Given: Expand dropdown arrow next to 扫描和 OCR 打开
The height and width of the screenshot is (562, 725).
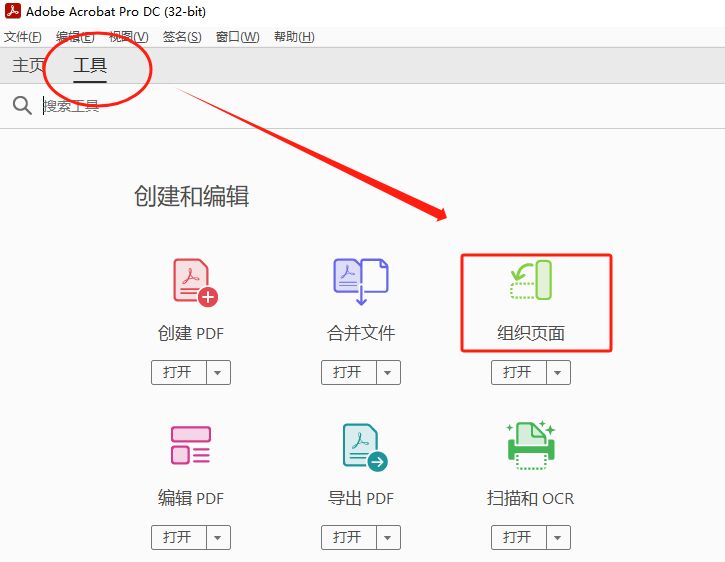Looking at the screenshot, I should click(558, 537).
